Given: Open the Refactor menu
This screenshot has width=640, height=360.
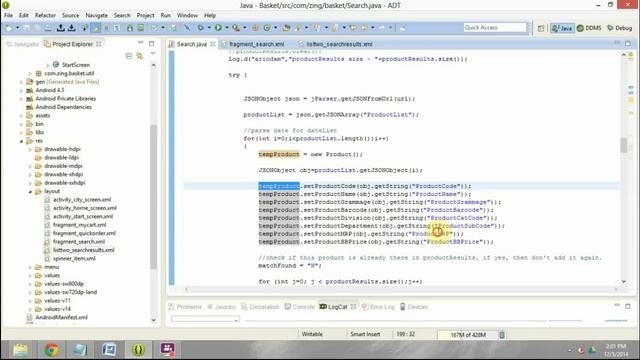Looking at the screenshot, I should [45, 15].
